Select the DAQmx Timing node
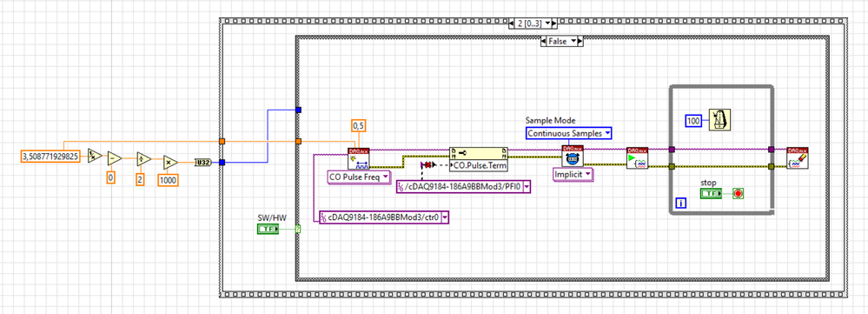This screenshot has height=314, width=868. (573, 157)
